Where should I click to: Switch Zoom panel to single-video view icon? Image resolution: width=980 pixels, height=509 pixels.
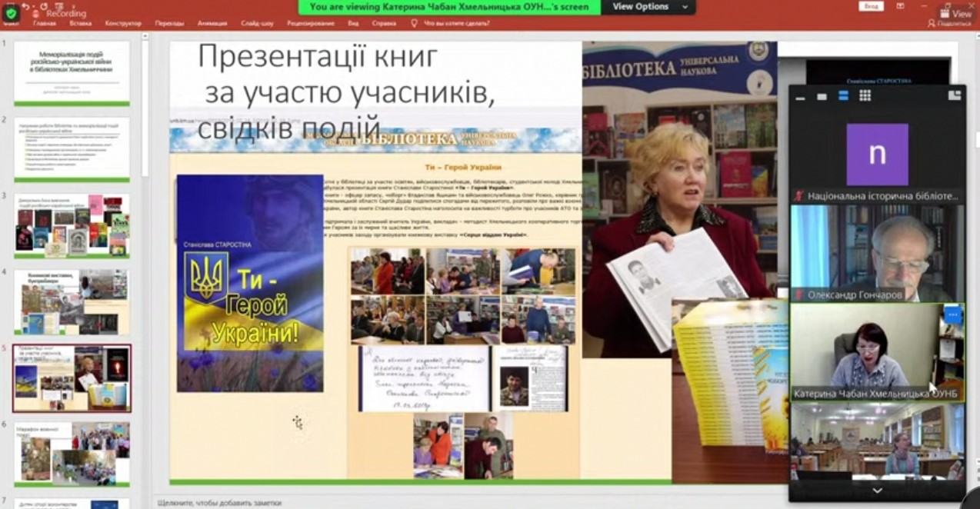pos(822,96)
